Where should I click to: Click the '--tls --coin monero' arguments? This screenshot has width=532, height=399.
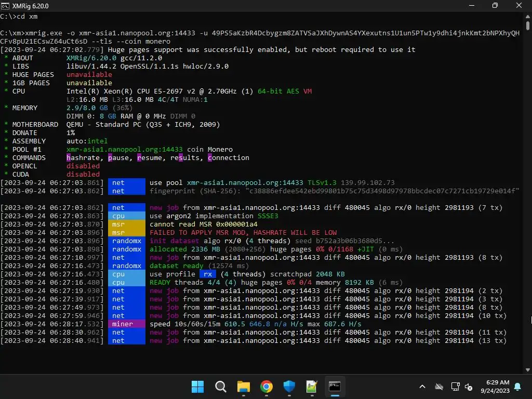130,42
